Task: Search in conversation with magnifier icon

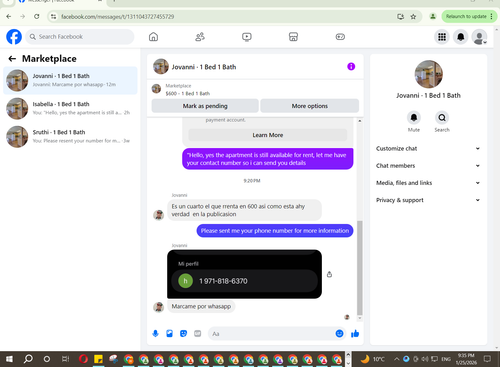Action: tap(442, 118)
